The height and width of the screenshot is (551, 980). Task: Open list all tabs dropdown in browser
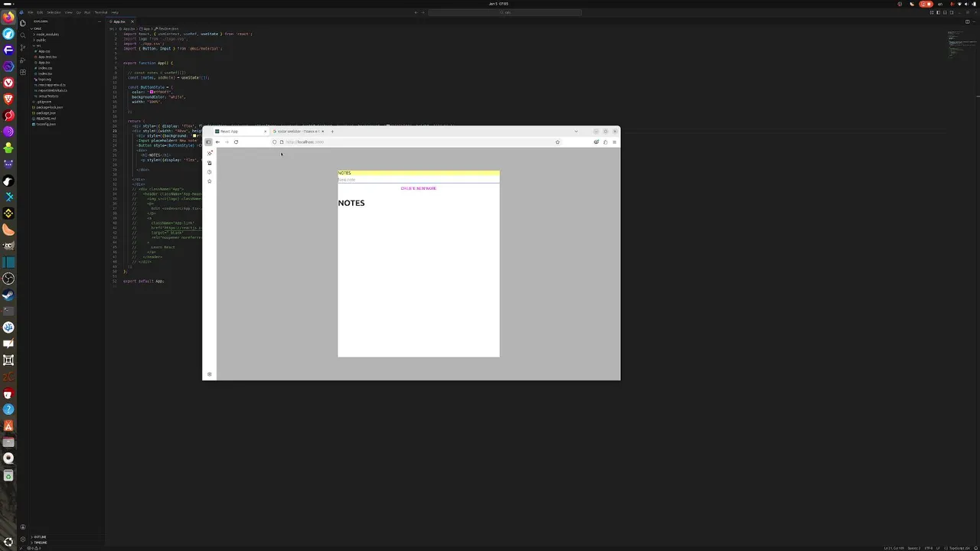pyautogui.click(x=576, y=132)
